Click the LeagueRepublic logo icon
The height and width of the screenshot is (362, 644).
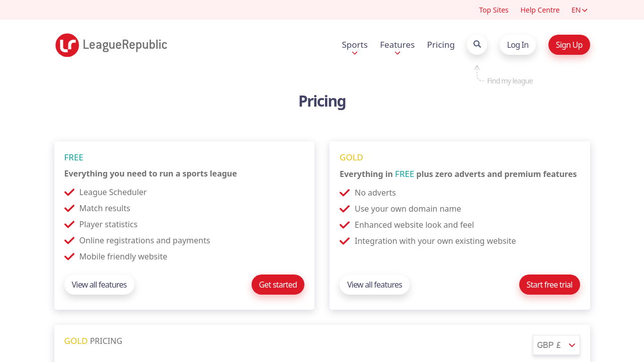click(67, 45)
